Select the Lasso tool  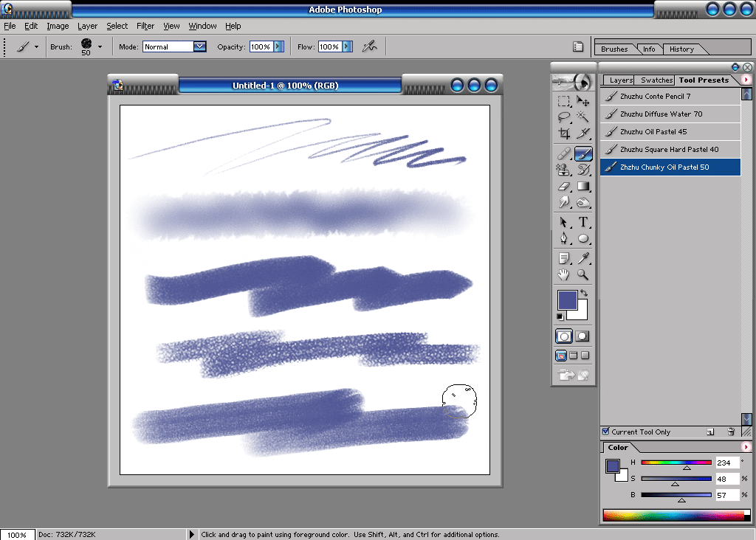[563, 117]
